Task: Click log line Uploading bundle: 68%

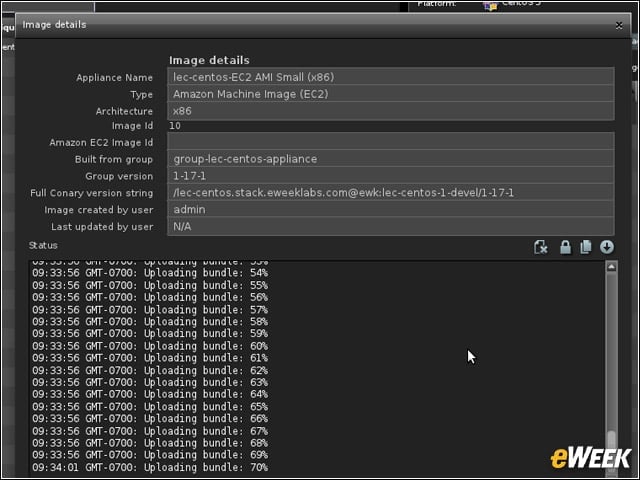Action: coord(150,443)
